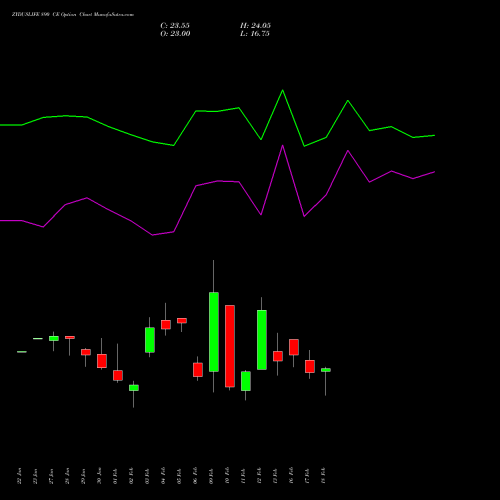This screenshot has width=500, height=500.
Task: Click the small green candle above 11 Feb
Action: (x=246, y=381)
